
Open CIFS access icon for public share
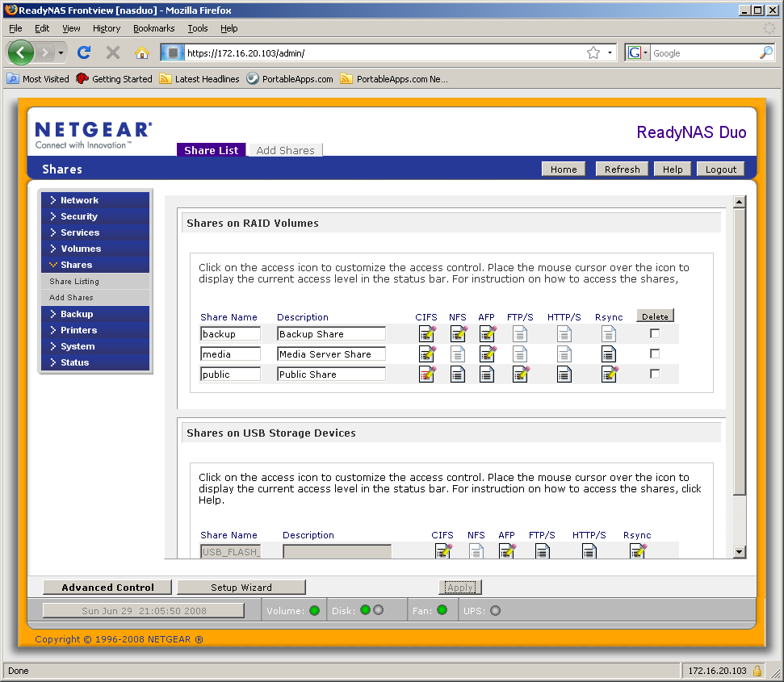pyautogui.click(x=427, y=374)
